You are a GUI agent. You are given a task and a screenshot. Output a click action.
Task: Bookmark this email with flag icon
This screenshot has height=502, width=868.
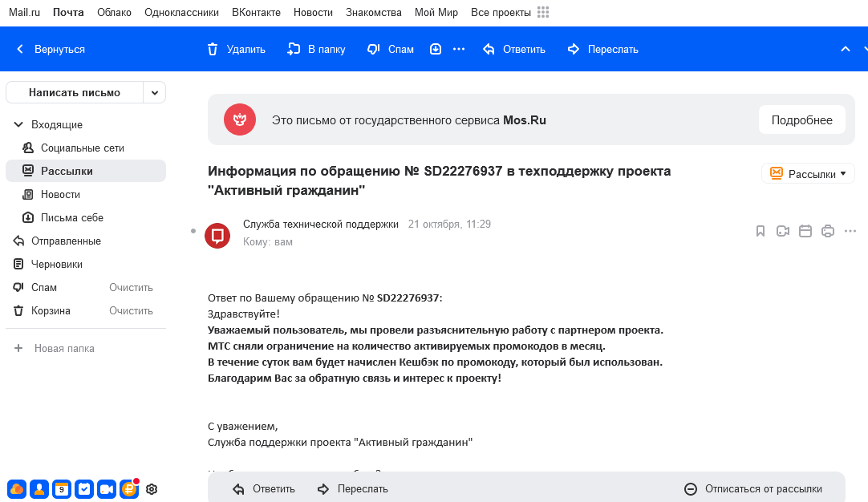point(760,231)
